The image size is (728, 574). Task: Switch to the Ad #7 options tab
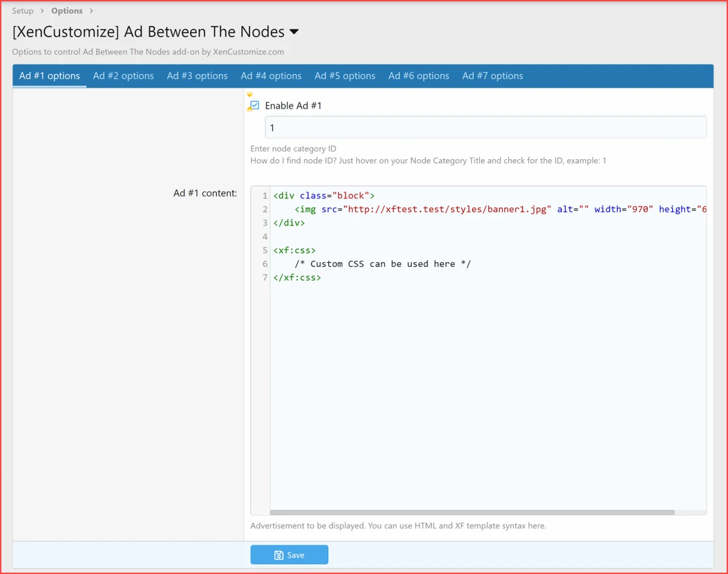[x=493, y=76]
